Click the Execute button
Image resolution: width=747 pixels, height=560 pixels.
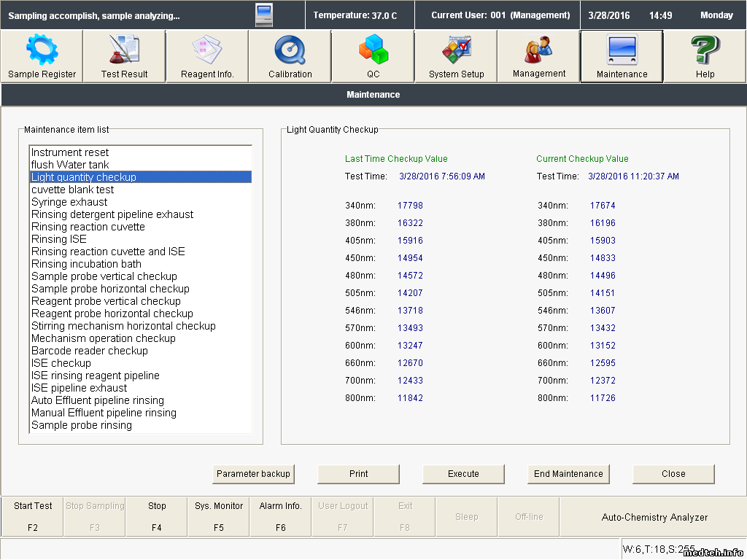(x=463, y=474)
